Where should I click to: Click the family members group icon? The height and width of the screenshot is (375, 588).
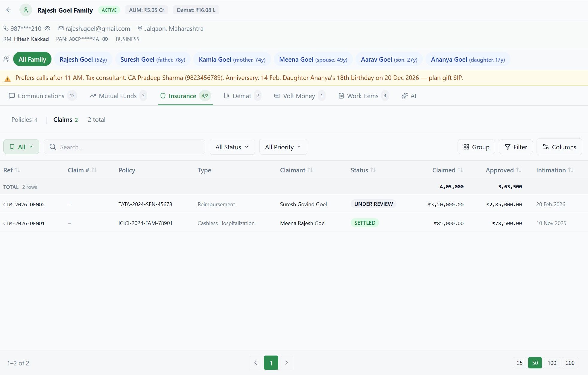coord(6,59)
